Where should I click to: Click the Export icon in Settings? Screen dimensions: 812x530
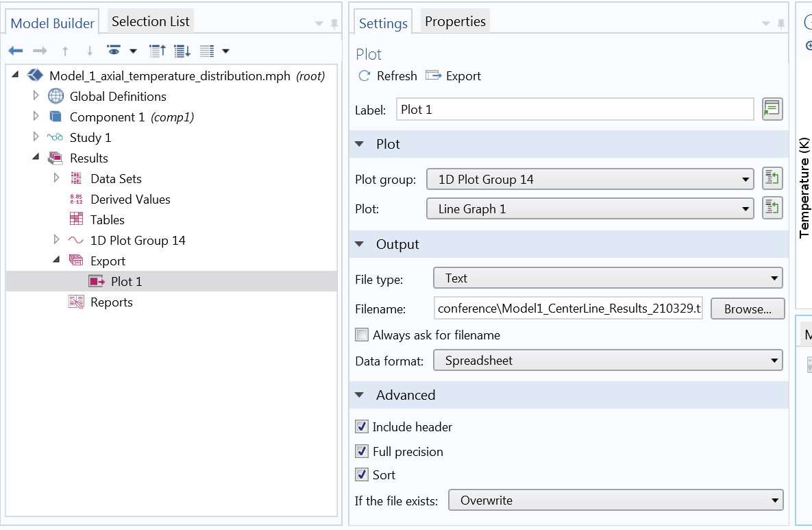pos(433,76)
